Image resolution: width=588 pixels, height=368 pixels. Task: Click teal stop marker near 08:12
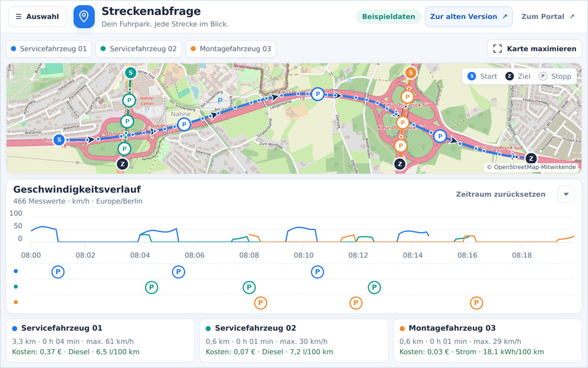(x=374, y=287)
